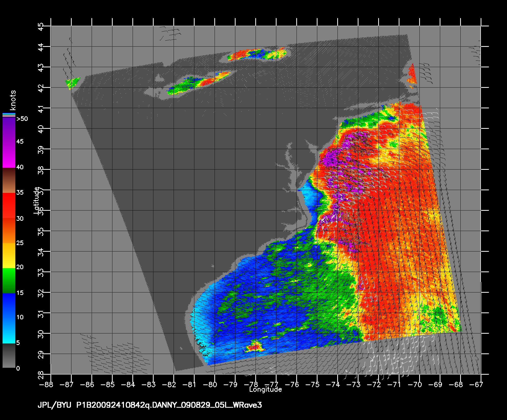
Task: Click the gray 0–5 knots legend band
Action: pos(9,355)
